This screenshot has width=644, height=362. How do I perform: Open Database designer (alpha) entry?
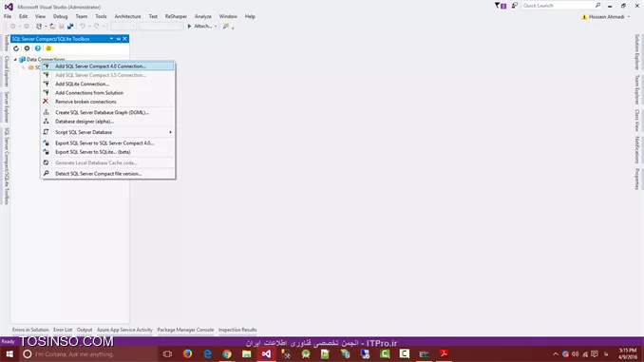click(108, 122)
